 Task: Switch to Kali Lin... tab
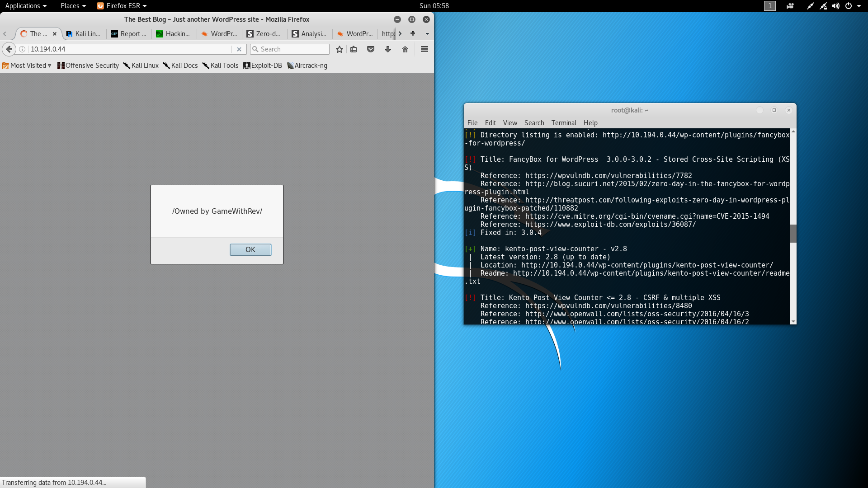point(84,34)
